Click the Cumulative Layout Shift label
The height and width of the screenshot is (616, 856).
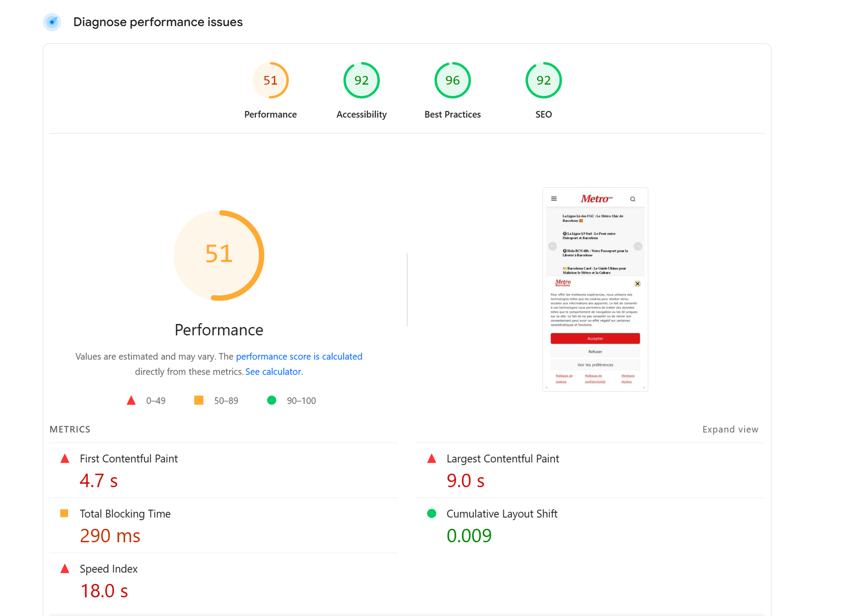coord(502,514)
